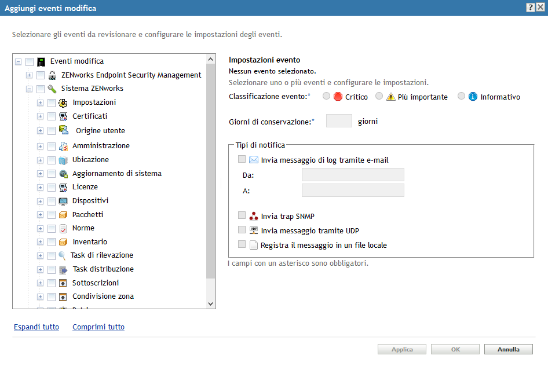Select the Inventario tree item

pyautogui.click(x=90, y=242)
